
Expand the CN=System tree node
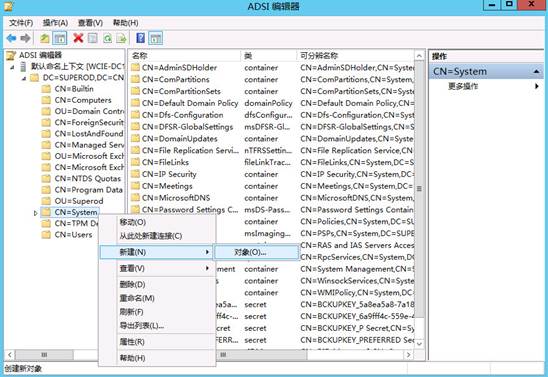pos(35,213)
